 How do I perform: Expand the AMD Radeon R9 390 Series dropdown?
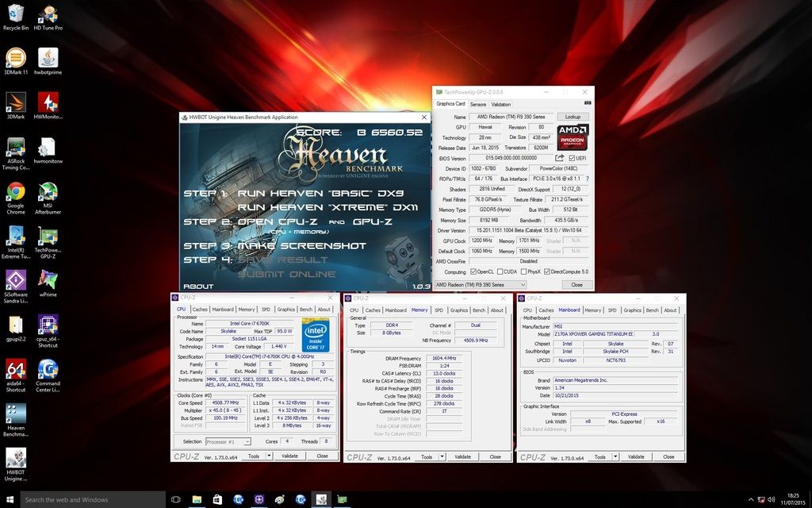point(481,285)
